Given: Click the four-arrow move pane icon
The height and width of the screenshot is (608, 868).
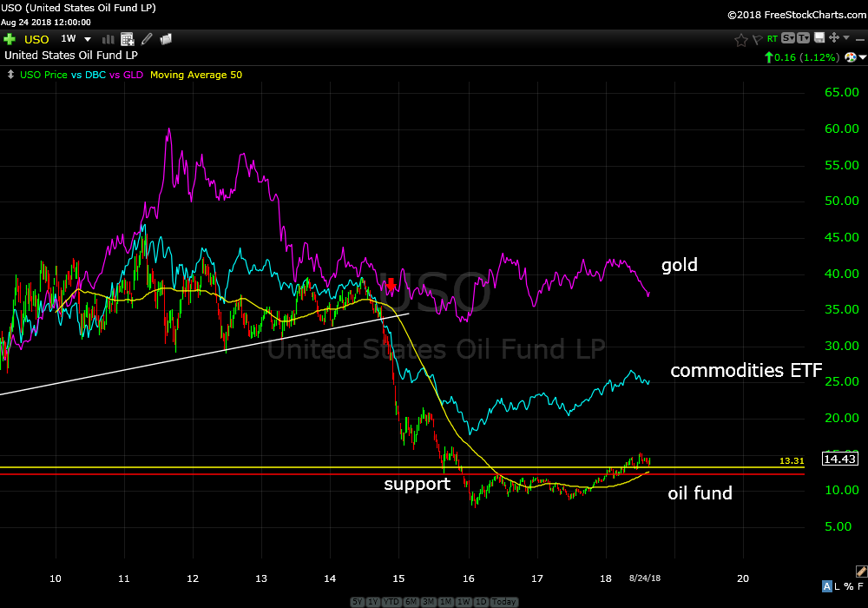Looking at the screenshot, I should coord(833,38).
